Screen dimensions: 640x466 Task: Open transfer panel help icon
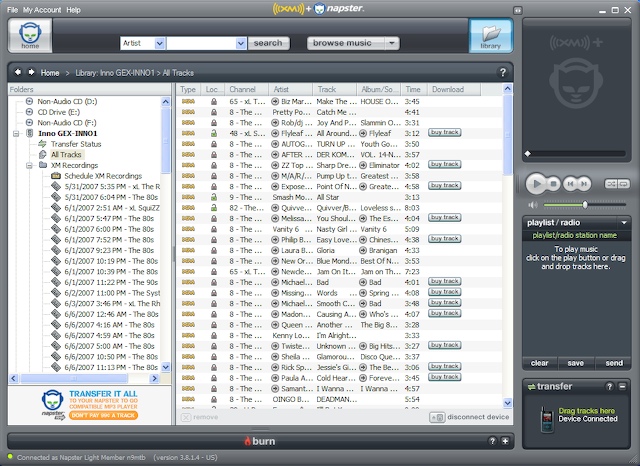click(x=609, y=386)
